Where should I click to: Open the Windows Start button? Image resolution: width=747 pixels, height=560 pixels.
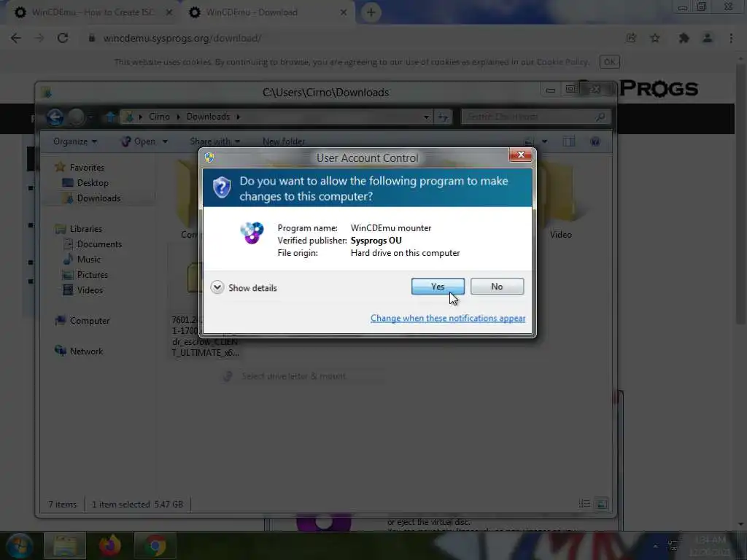[20, 545]
